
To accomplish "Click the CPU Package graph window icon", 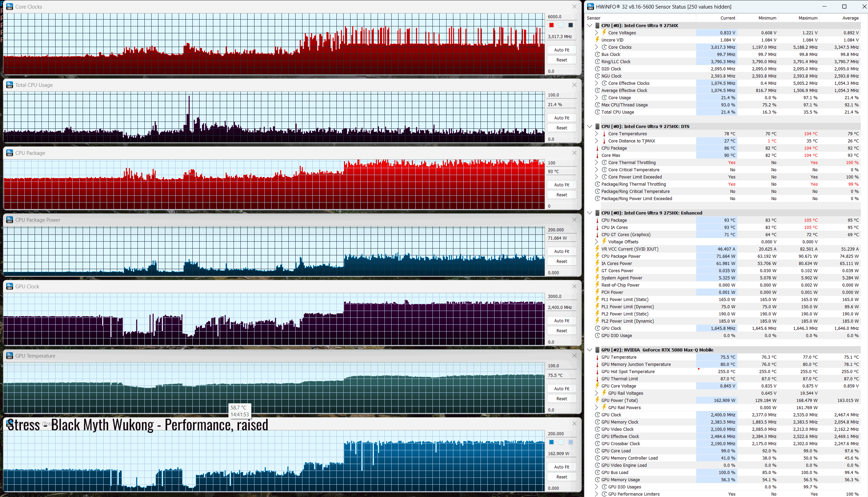I will coord(10,153).
